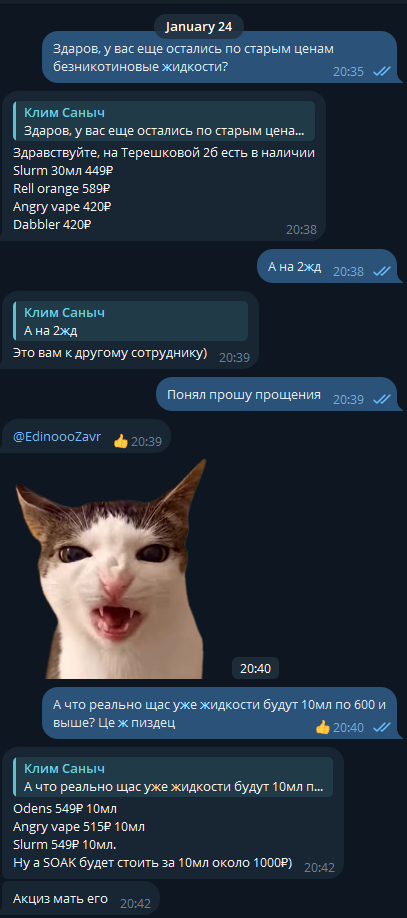This screenshot has height=918, width=407.
Task: Select the Slurm 30мл 449₽ price list message
Action: pos(163,166)
